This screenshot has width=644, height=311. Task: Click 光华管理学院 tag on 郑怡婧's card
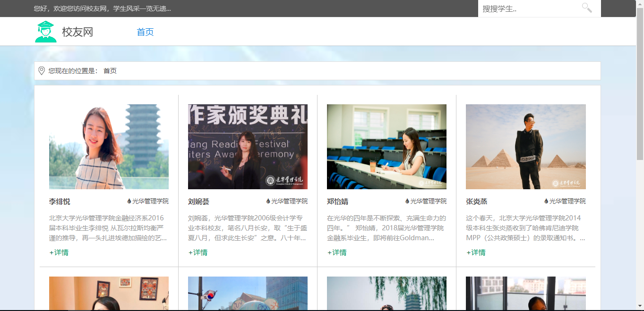(x=428, y=201)
